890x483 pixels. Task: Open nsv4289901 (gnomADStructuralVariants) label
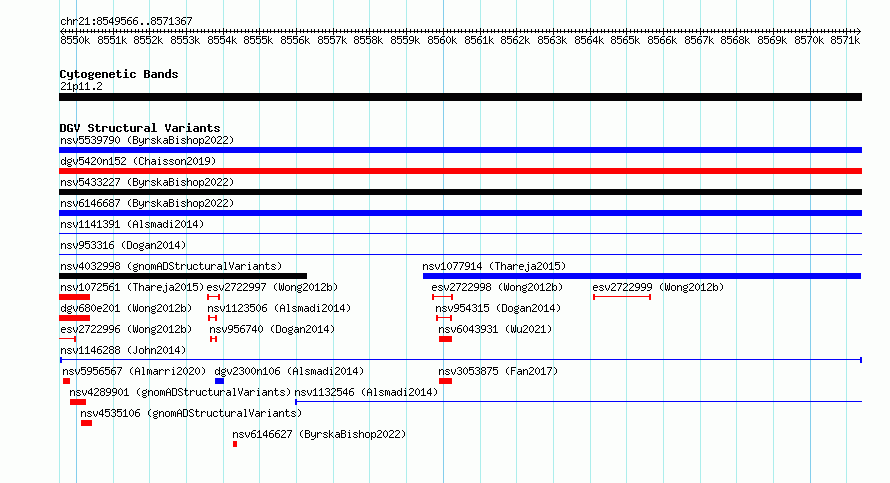pos(180,392)
